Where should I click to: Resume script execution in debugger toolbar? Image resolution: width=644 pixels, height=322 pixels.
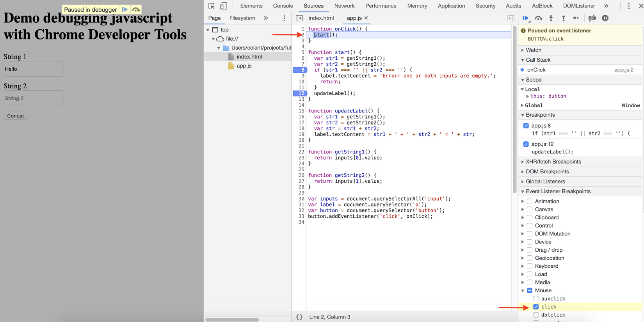526,18
